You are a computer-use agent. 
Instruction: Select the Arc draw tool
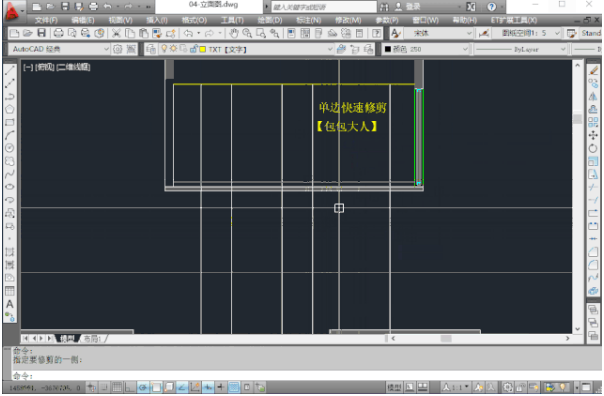(x=10, y=135)
